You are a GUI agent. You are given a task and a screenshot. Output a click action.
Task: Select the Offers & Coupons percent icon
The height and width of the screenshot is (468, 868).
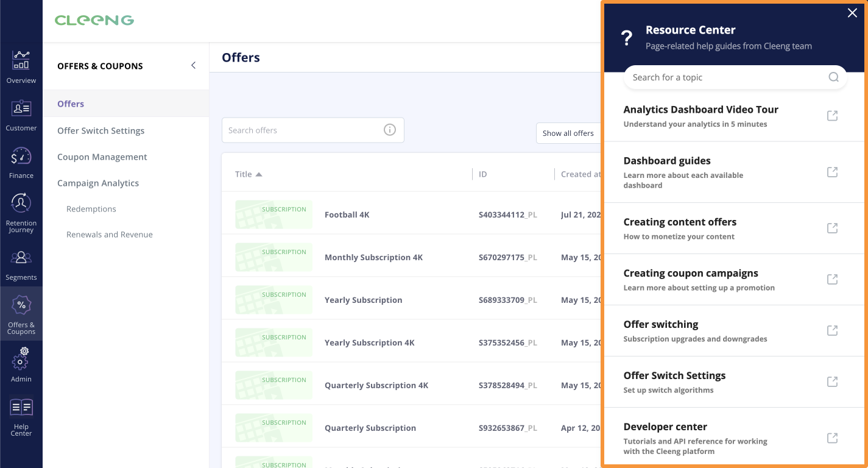point(21,305)
